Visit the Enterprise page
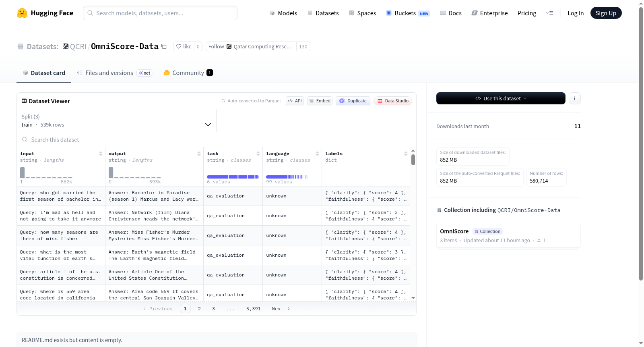 coord(489,13)
